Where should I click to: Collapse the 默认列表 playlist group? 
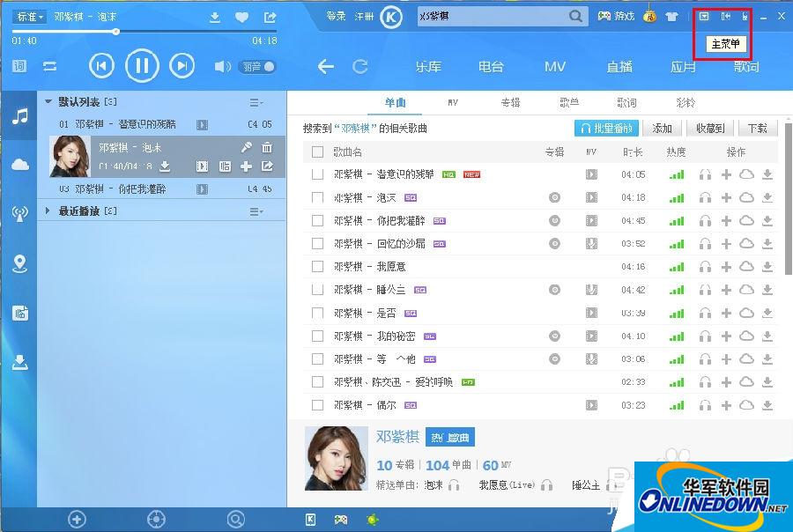48,101
